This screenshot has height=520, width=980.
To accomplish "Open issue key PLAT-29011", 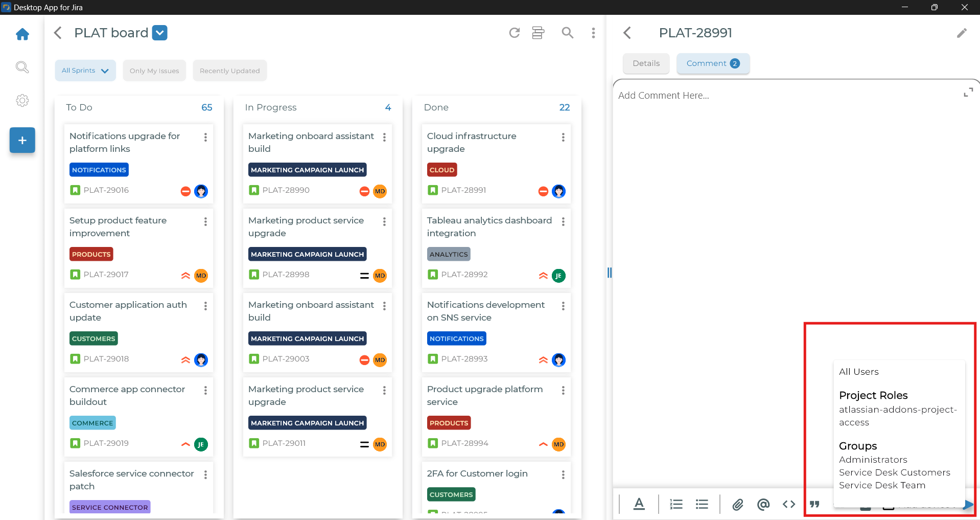I will tap(284, 443).
